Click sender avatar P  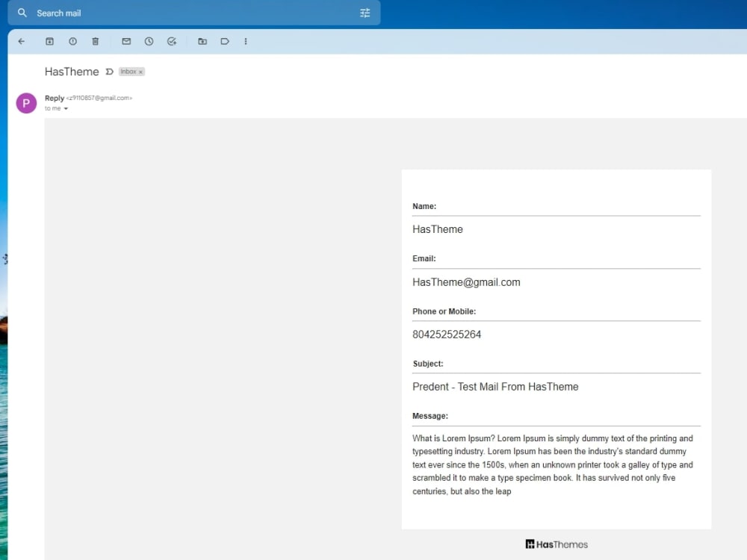tap(26, 103)
